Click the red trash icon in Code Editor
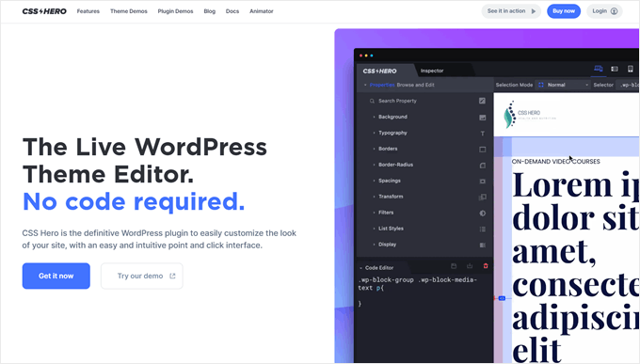The height and width of the screenshot is (364, 640). tap(486, 266)
